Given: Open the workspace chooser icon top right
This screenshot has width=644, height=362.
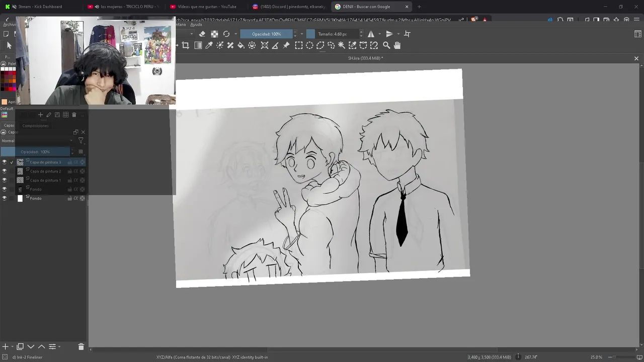Looking at the screenshot, I should 638,34.
